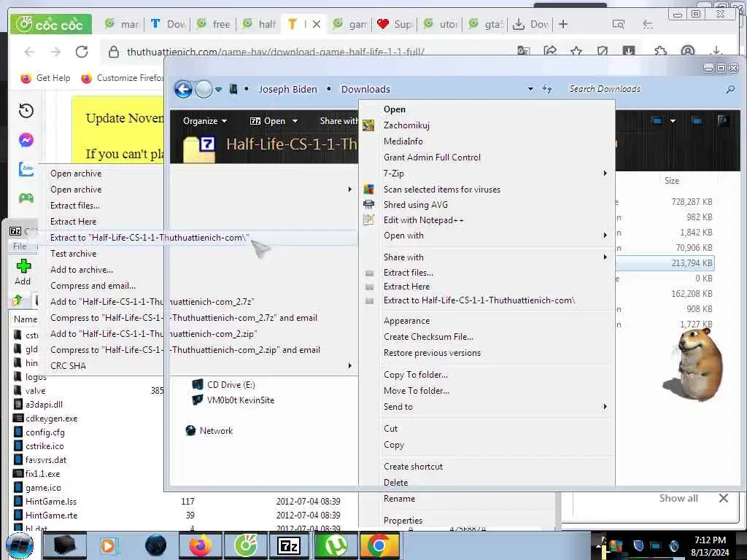Choose Copy To folder...
This screenshot has width=747, height=560.
click(415, 375)
